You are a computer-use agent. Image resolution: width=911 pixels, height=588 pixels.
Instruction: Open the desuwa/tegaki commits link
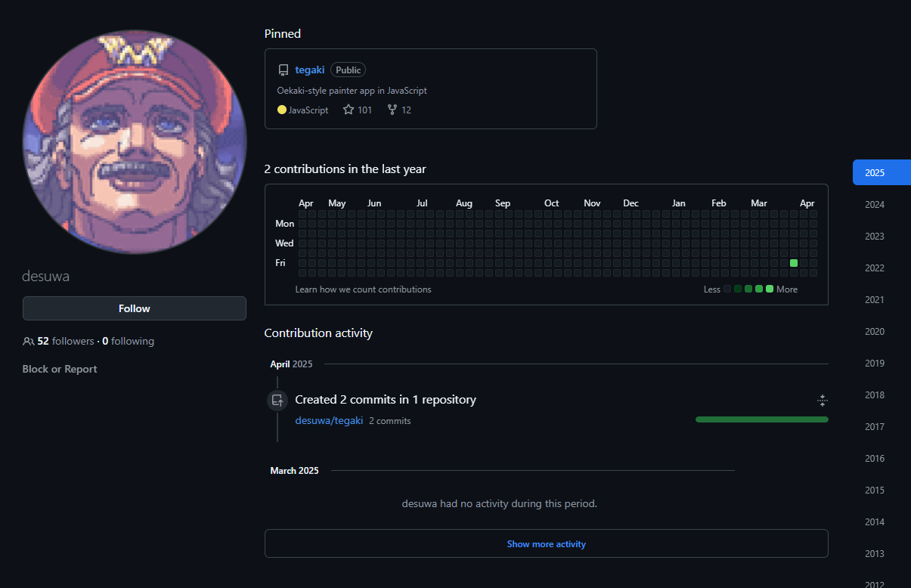[329, 420]
